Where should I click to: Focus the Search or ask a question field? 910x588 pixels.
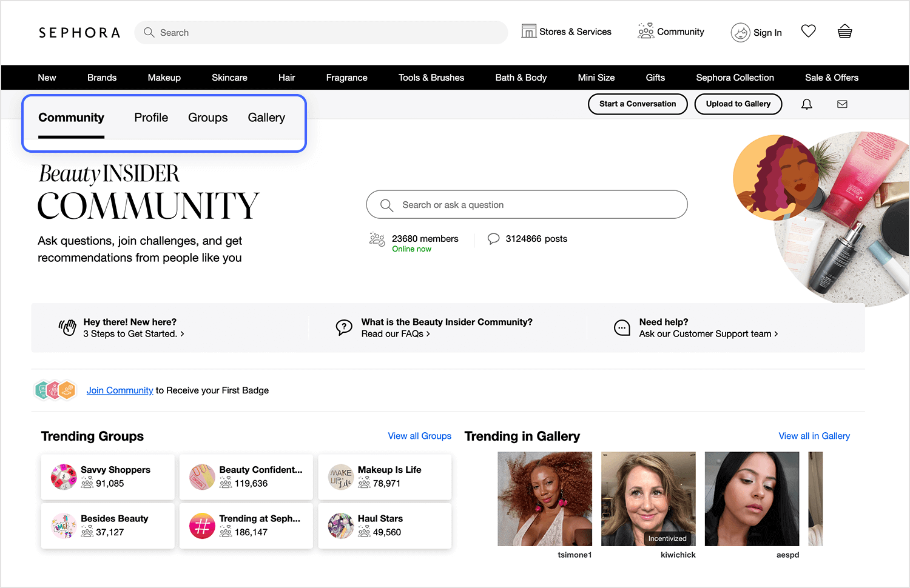tap(527, 205)
